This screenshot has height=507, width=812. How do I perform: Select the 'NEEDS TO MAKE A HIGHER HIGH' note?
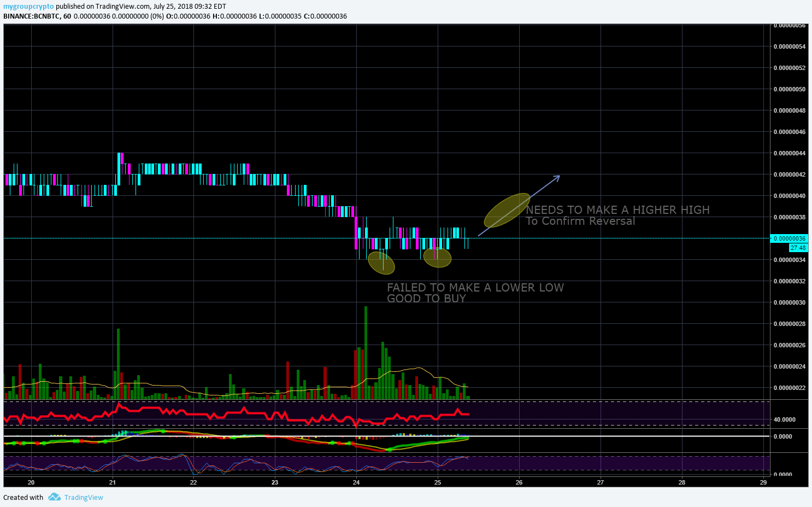pyautogui.click(x=617, y=210)
